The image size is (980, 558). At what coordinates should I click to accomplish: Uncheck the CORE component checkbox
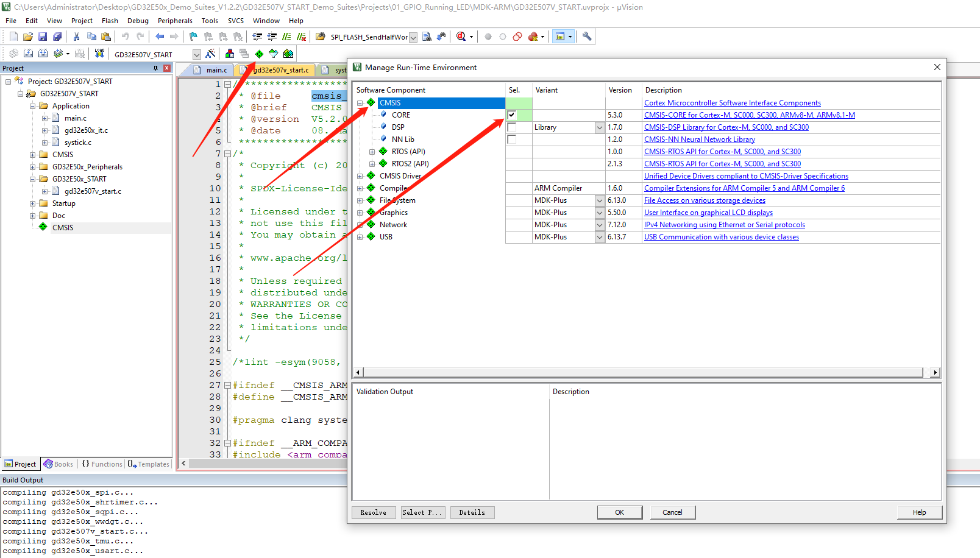(x=511, y=115)
